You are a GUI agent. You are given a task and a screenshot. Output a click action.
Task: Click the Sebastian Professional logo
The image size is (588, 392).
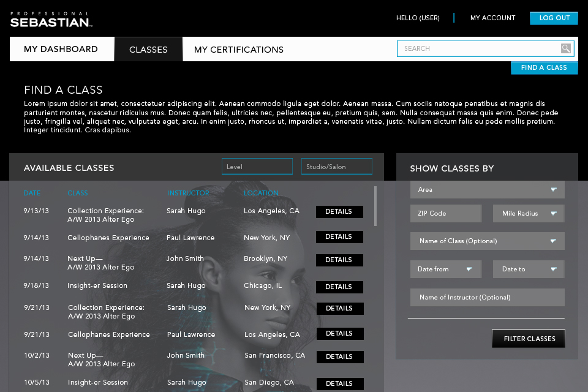(51, 20)
